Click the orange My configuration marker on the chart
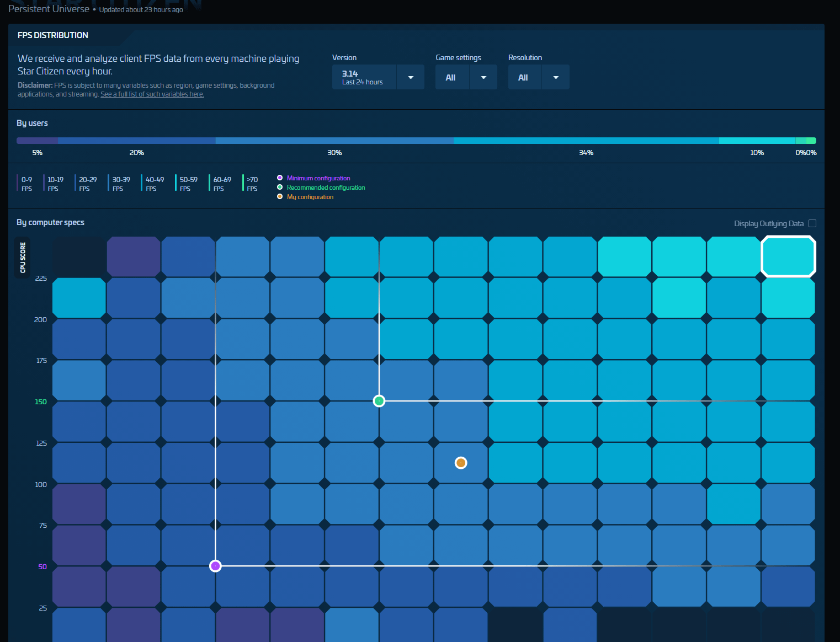Viewport: 840px width, 642px height. click(x=461, y=463)
